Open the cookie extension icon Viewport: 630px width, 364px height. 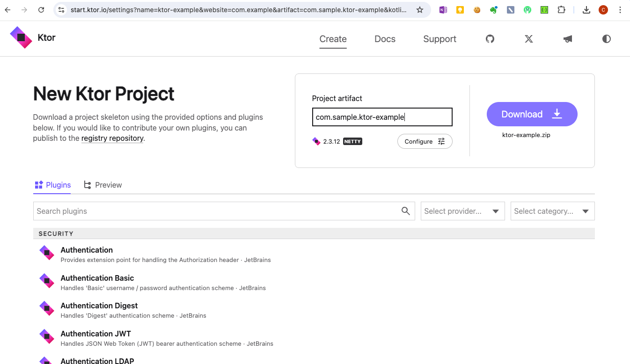click(477, 10)
